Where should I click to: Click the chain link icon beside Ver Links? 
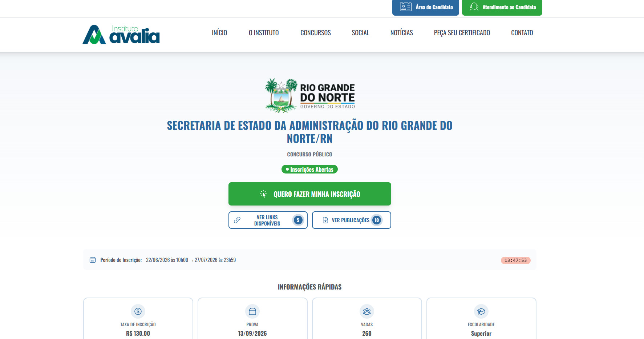point(237,220)
